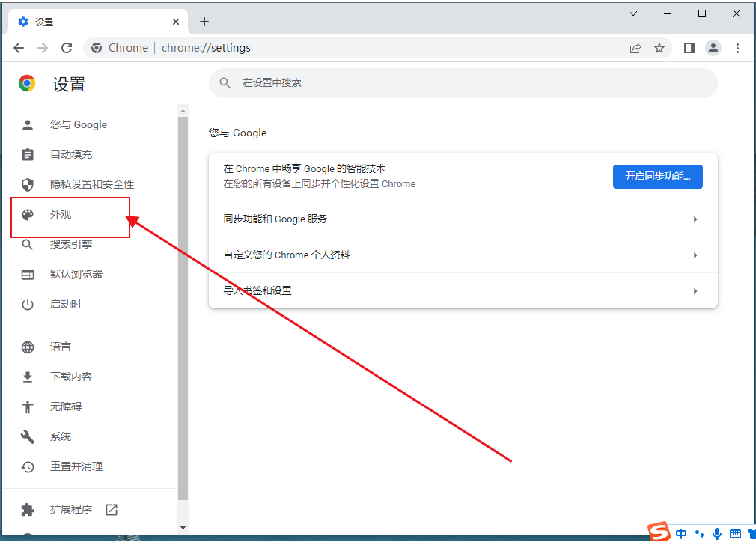Screen dimensions: 756x542
Task: Toggle Sogou punctuation mode icon
Action: pyautogui.click(x=699, y=533)
